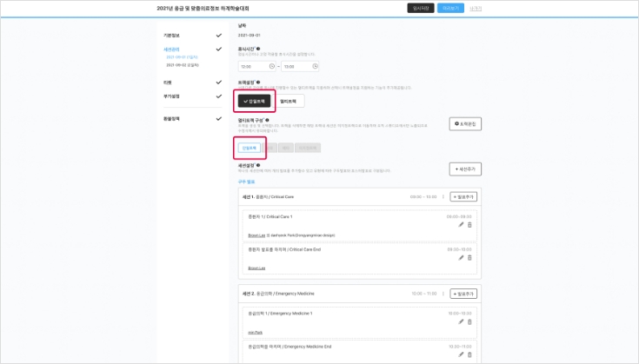639x364 pixels.
Task: Click the 나가기 link at top right
Action: (476, 8)
